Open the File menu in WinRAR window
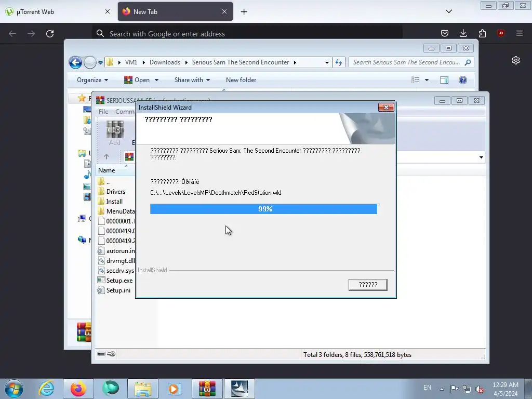The width and height of the screenshot is (532, 399). click(x=103, y=112)
